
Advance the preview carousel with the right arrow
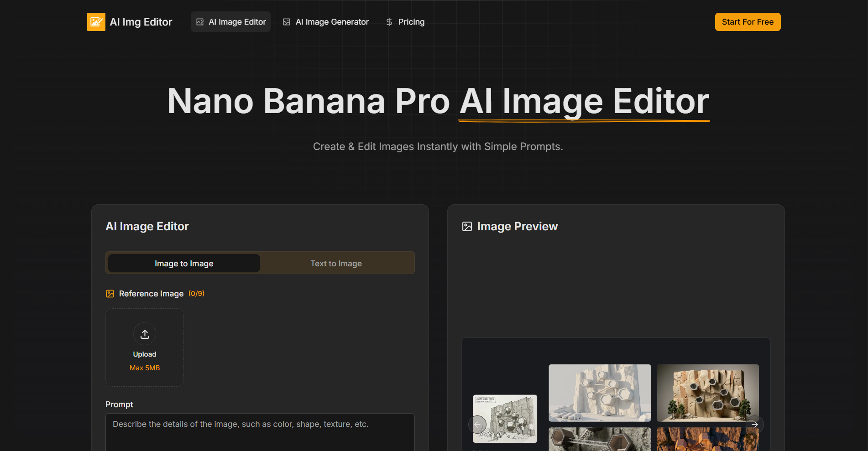tap(755, 424)
